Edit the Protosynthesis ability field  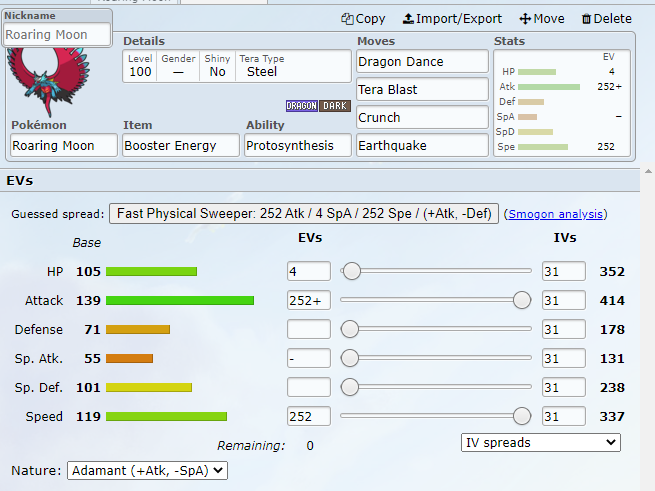(x=298, y=145)
